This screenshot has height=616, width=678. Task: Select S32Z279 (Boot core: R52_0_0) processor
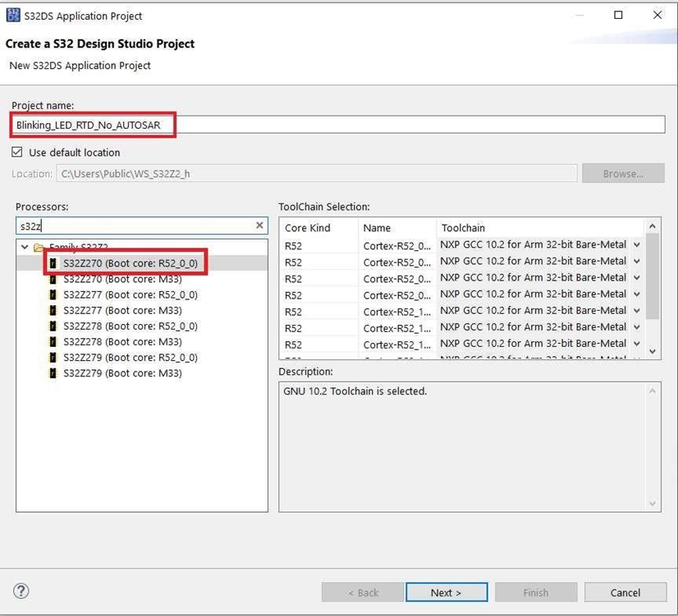tap(131, 358)
